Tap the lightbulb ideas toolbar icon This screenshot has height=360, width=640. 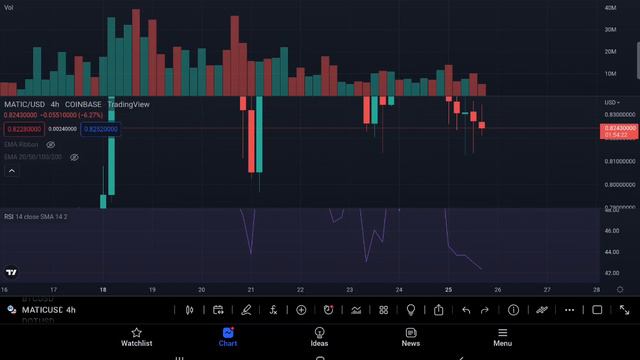click(x=411, y=310)
